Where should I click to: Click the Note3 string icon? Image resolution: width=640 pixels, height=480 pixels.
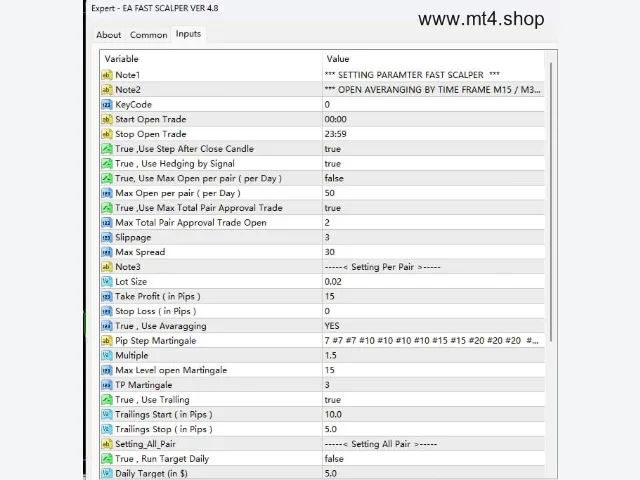tap(107, 267)
